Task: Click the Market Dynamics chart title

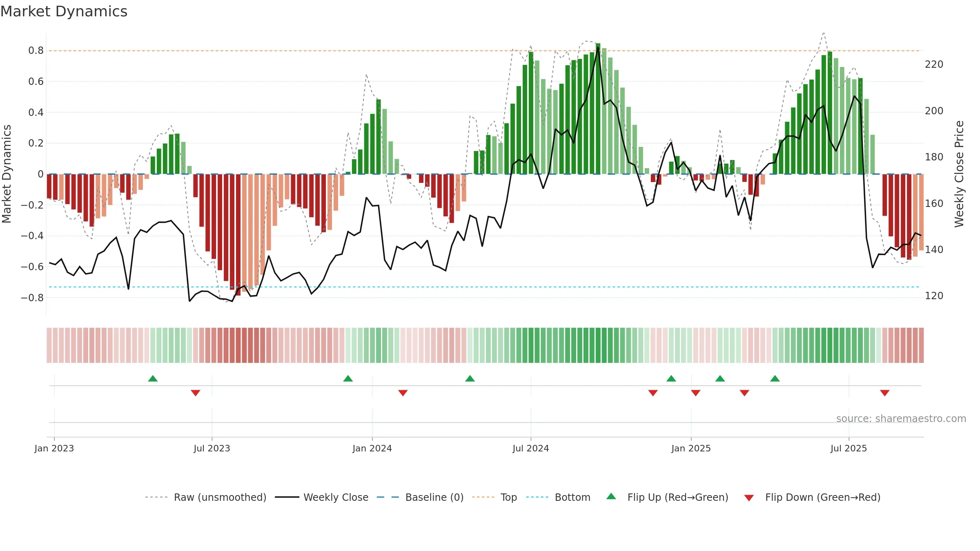Action: [x=64, y=11]
